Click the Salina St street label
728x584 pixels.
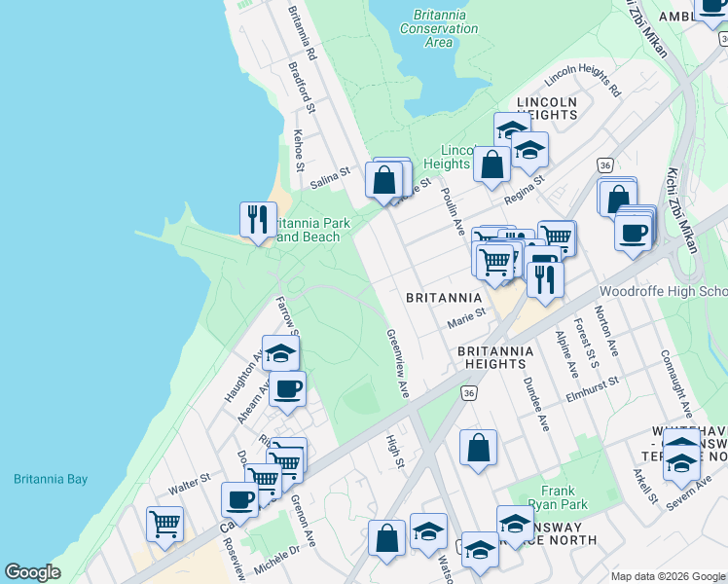click(x=330, y=178)
